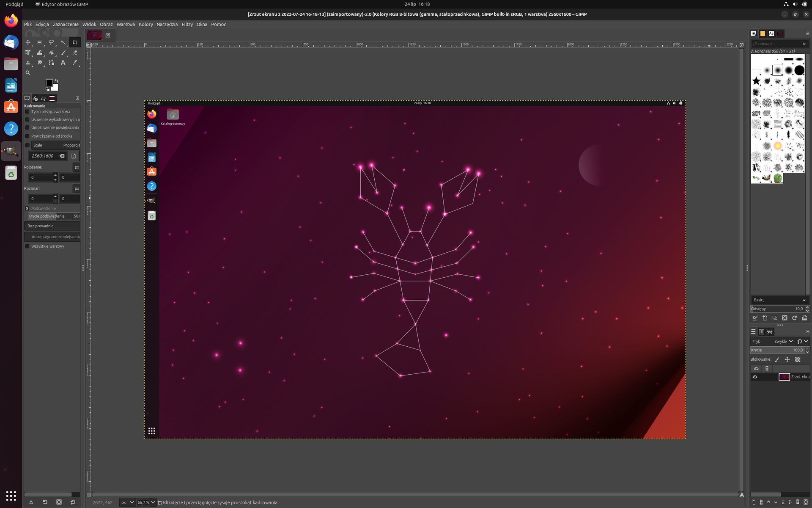Open the Kolory menu
The height and width of the screenshot is (508, 812).
tap(145, 25)
